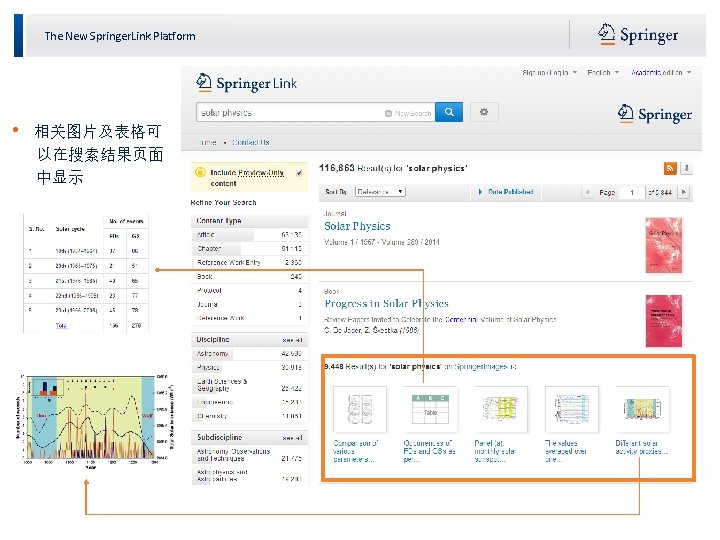Open the Sort By relevance dropdown
This screenshot has height=540, width=720.
[x=380, y=191]
